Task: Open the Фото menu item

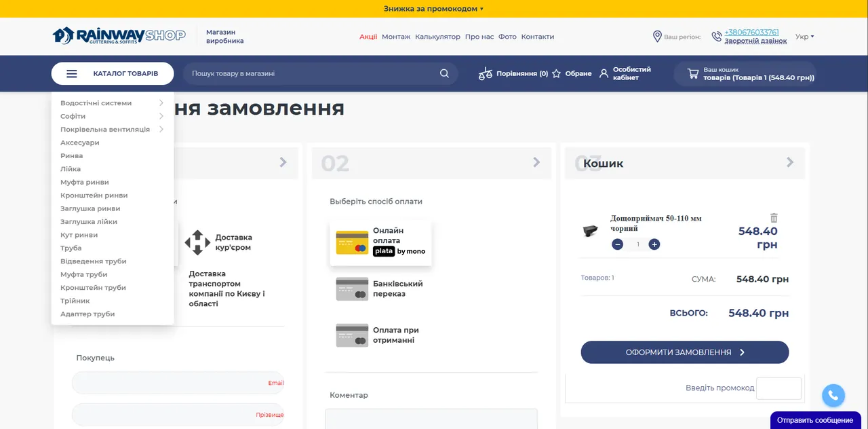Action: pyautogui.click(x=507, y=37)
